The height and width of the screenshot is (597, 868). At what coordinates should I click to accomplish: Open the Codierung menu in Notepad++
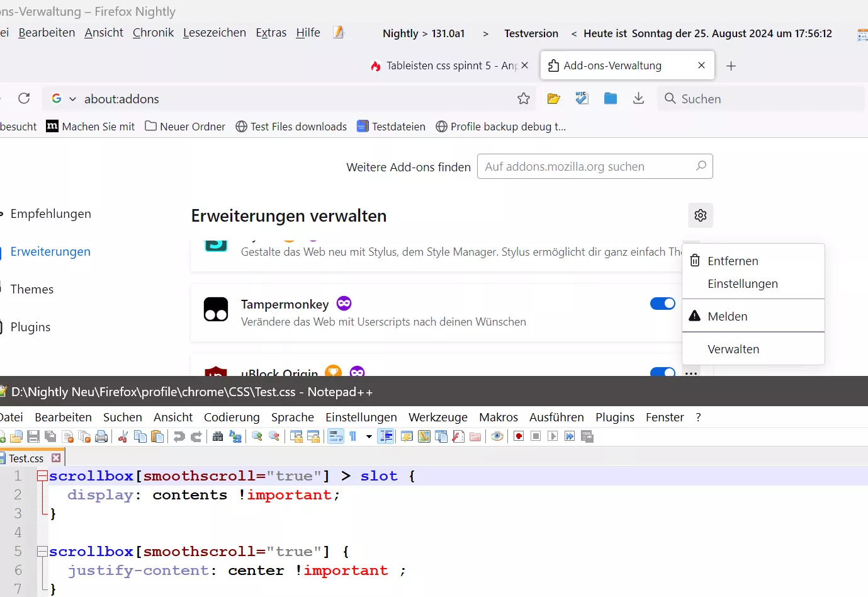coord(232,417)
